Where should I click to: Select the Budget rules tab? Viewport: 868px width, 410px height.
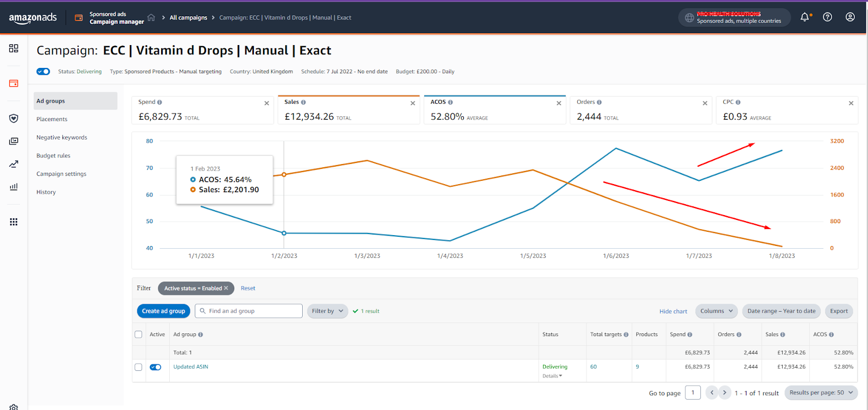tap(53, 156)
